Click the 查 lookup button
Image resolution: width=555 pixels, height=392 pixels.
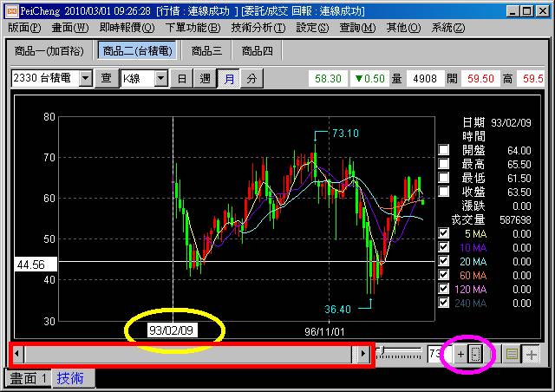pyautogui.click(x=107, y=79)
